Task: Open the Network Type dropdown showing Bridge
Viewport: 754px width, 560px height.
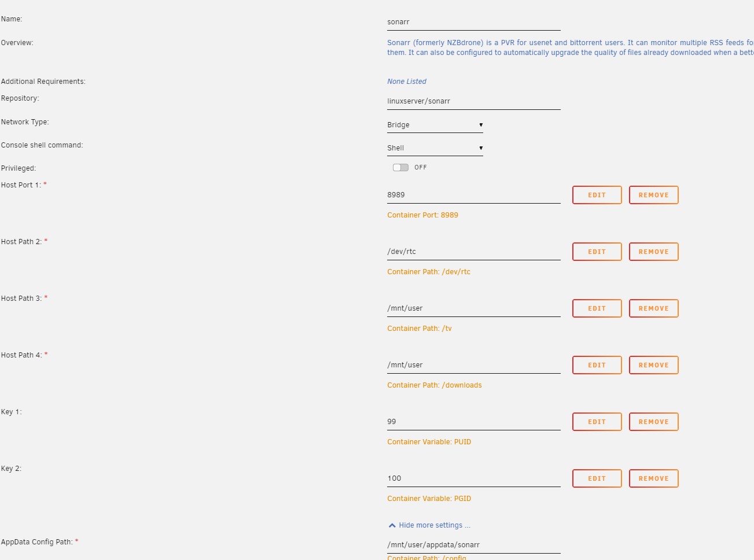Action: click(x=435, y=124)
